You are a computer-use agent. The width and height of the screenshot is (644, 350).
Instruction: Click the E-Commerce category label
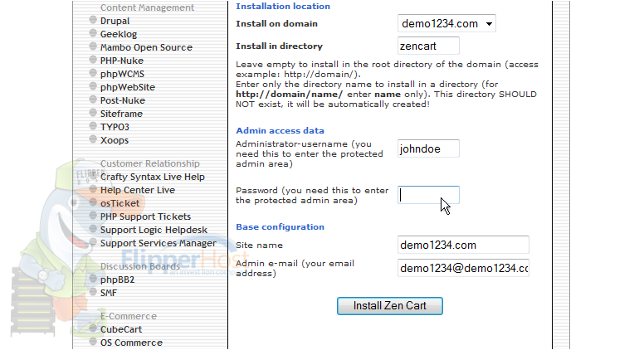pyautogui.click(x=129, y=316)
